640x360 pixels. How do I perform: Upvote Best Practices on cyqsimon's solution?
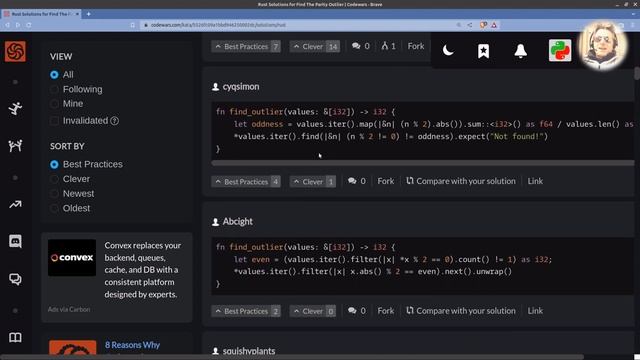(x=246, y=181)
